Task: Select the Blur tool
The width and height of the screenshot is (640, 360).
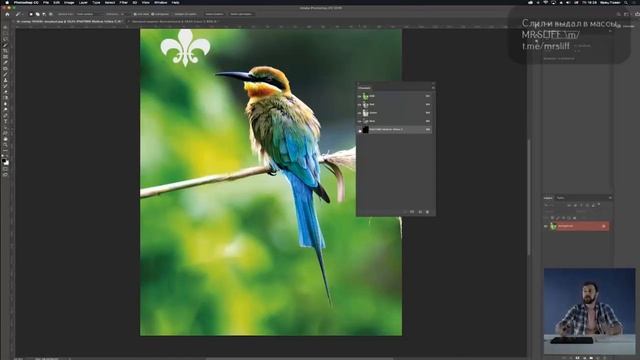Action: 5,103
